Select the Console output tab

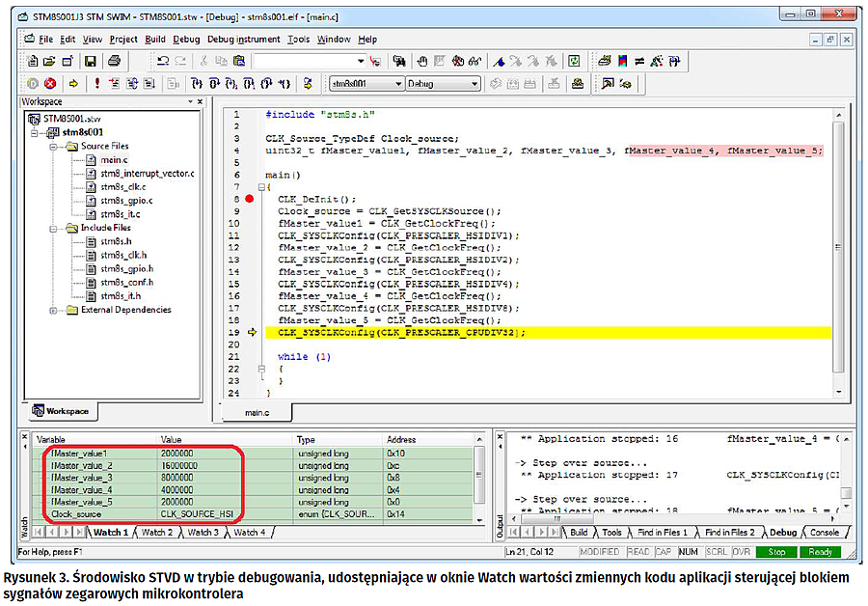(827, 533)
